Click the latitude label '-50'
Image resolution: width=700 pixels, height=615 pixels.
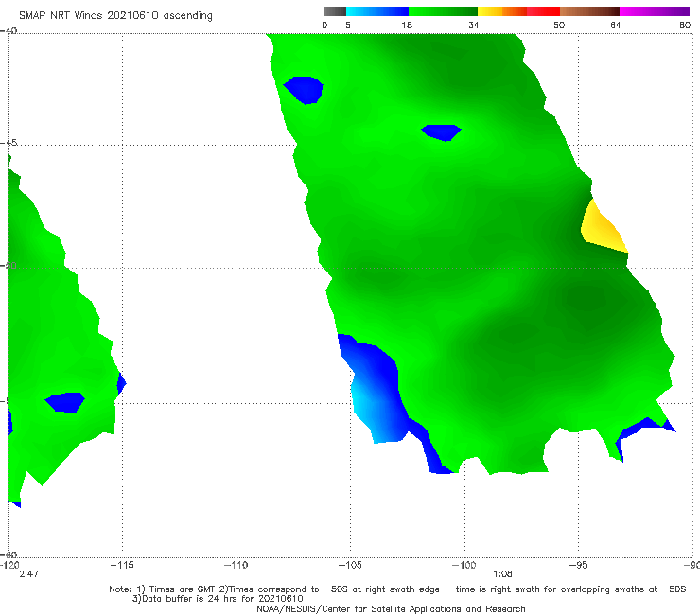(9, 265)
